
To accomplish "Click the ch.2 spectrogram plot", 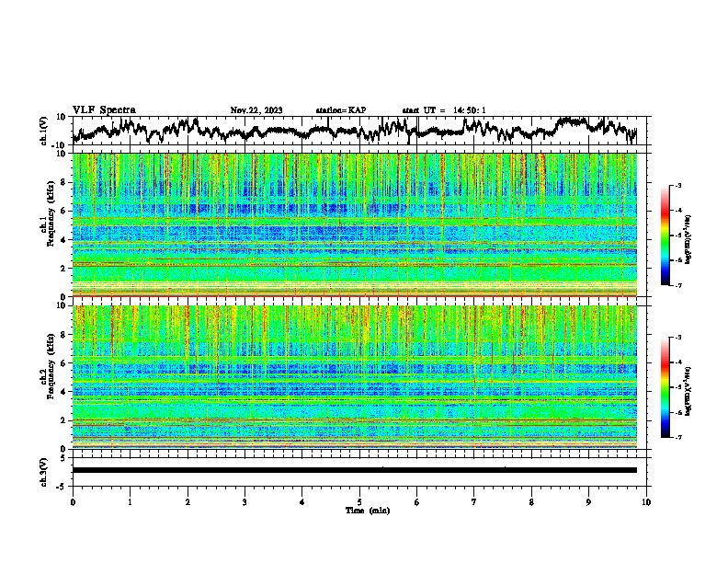I will click(x=355, y=377).
